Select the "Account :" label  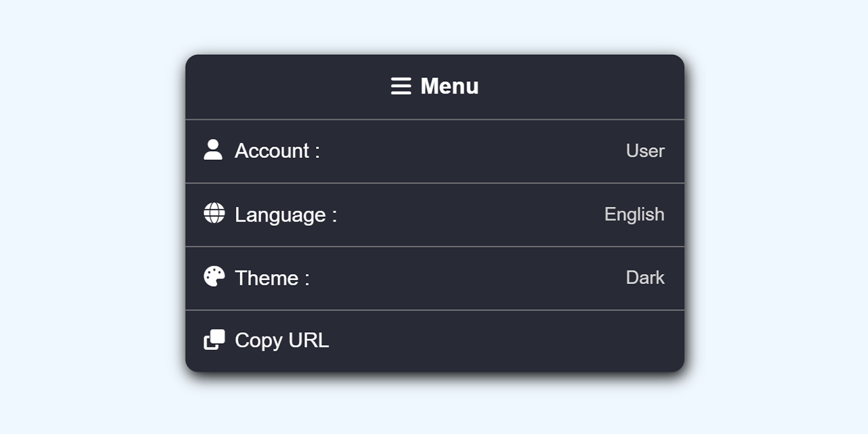[277, 151]
